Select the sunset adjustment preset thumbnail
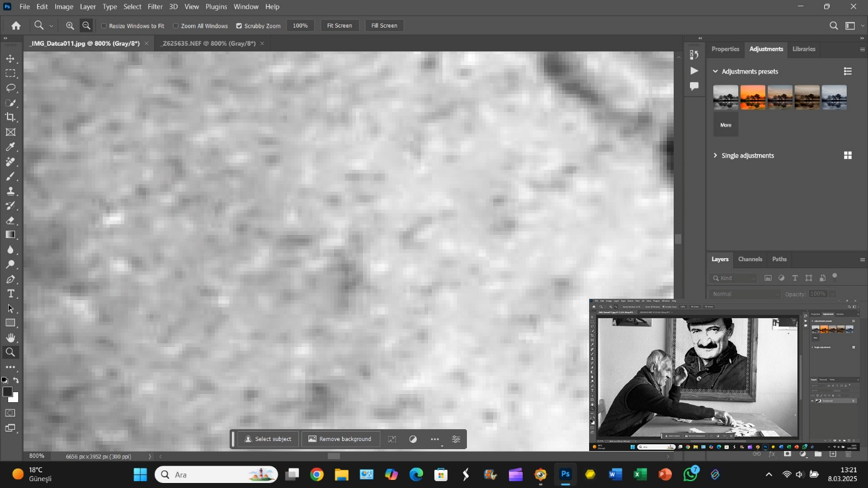The image size is (868, 488). [x=753, y=97]
